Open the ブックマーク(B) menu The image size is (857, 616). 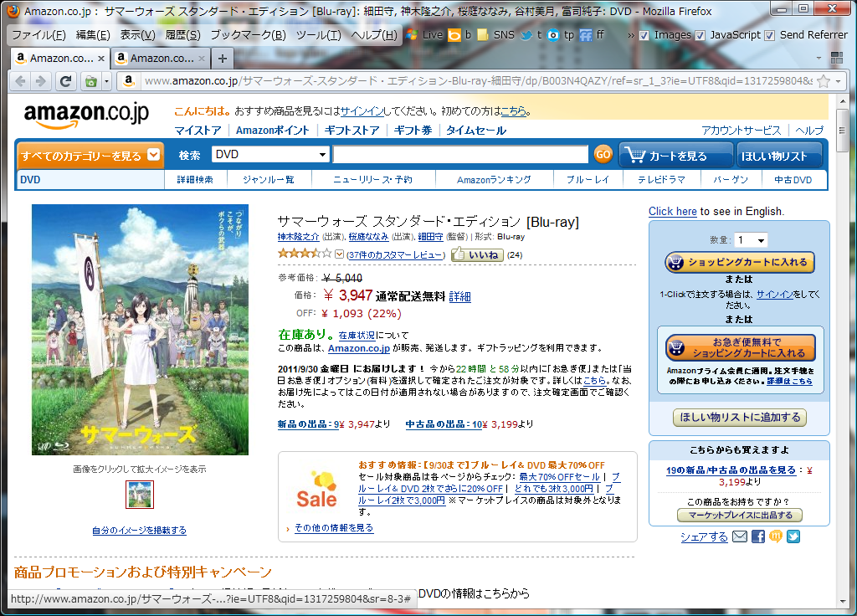tap(248, 35)
